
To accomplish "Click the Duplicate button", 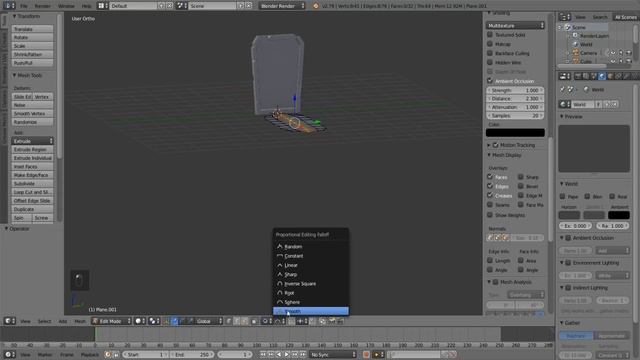I will tap(32, 209).
